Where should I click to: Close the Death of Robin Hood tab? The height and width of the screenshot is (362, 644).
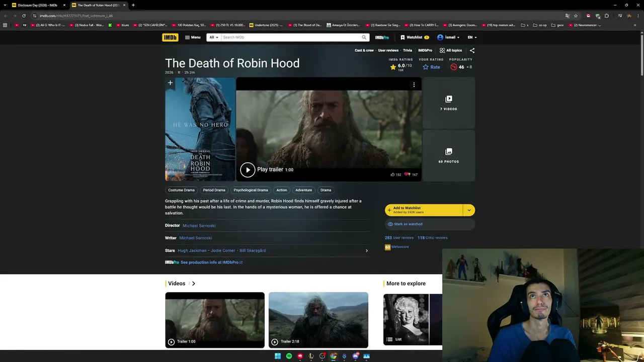[x=124, y=5]
